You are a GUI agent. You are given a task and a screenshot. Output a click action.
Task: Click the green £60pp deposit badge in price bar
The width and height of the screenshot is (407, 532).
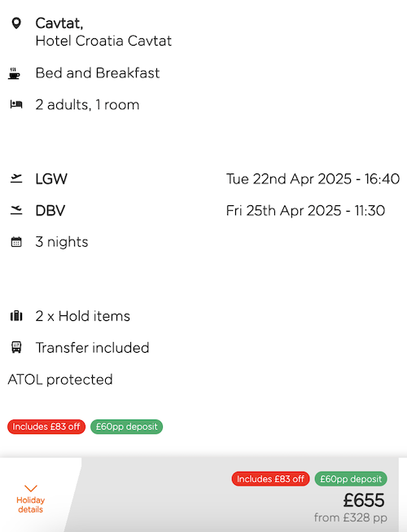coord(351,479)
